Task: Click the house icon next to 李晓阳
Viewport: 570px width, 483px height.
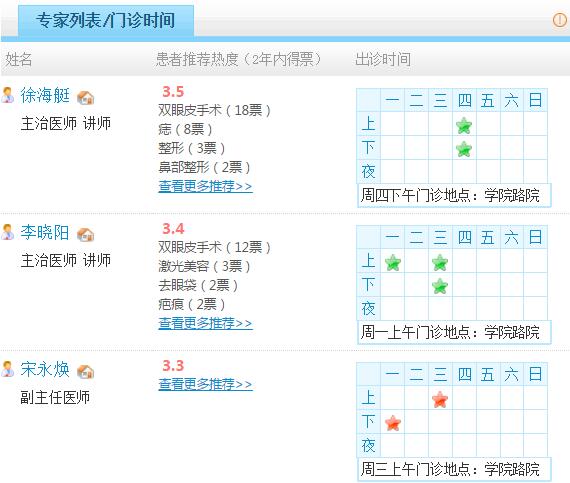Action: [x=86, y=234]
